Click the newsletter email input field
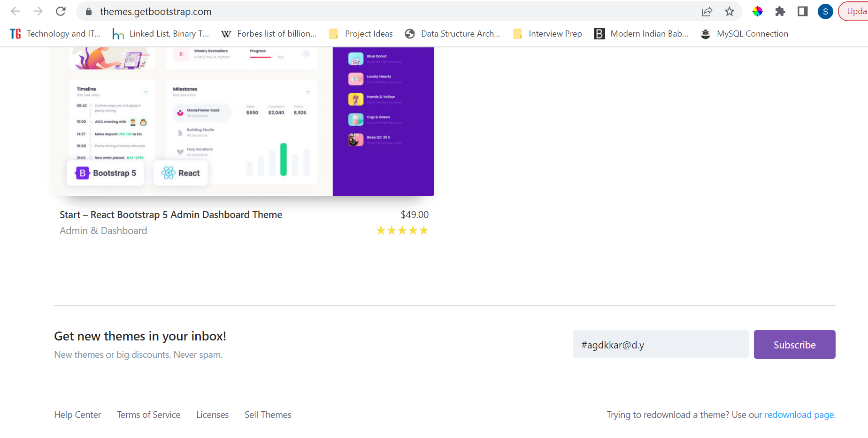The image size is (868, 438). tap(660, 344)
